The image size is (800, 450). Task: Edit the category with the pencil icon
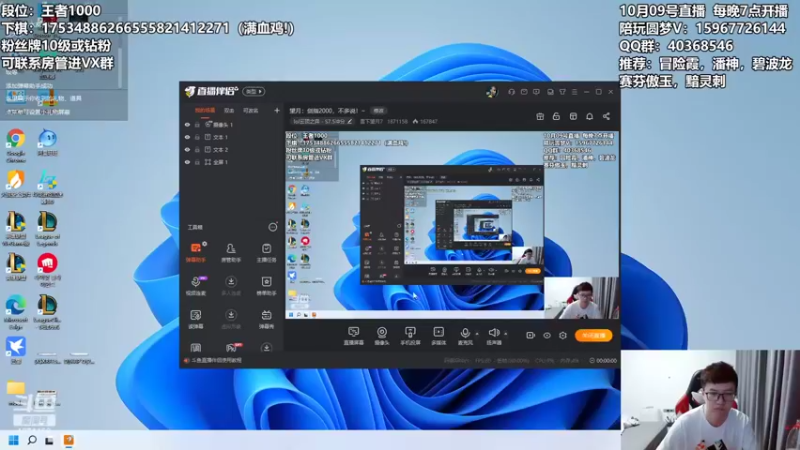tap(349, 121)
